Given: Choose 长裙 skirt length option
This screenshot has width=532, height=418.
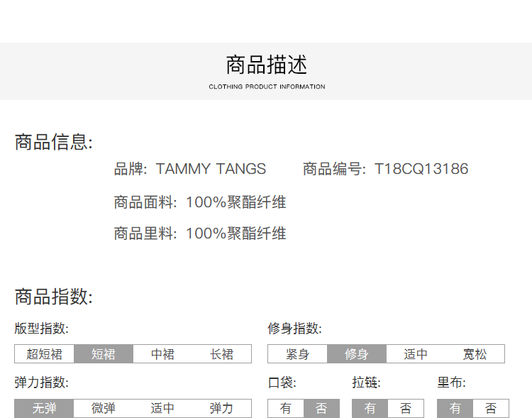Looking at the screenshot, I should 222,354.
